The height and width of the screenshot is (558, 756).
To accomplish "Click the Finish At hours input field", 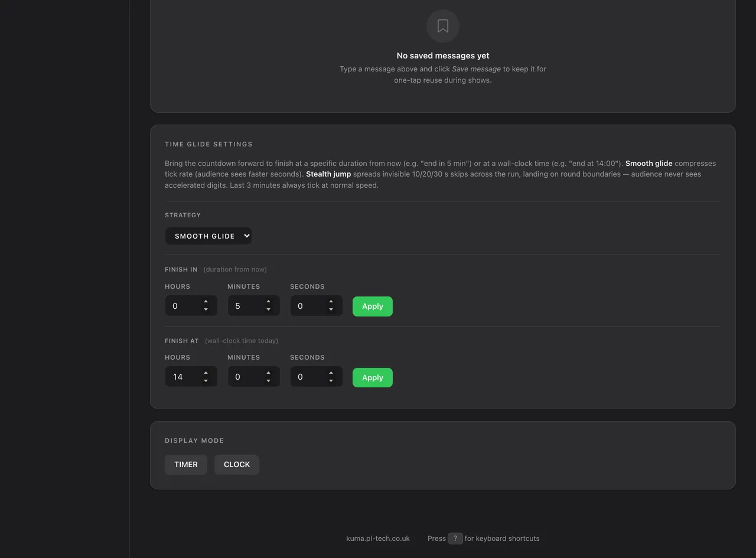I will coord(191,377).
